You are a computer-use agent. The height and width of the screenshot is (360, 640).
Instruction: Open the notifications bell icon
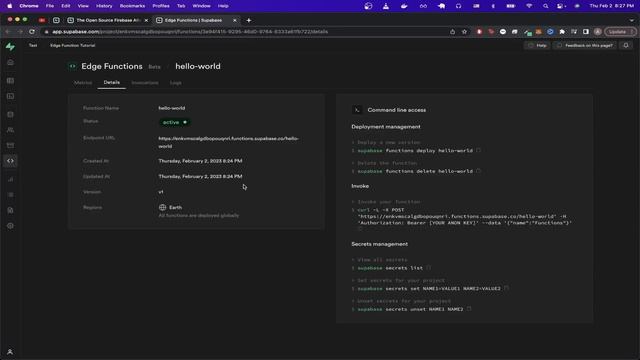(x=626, y=45)
